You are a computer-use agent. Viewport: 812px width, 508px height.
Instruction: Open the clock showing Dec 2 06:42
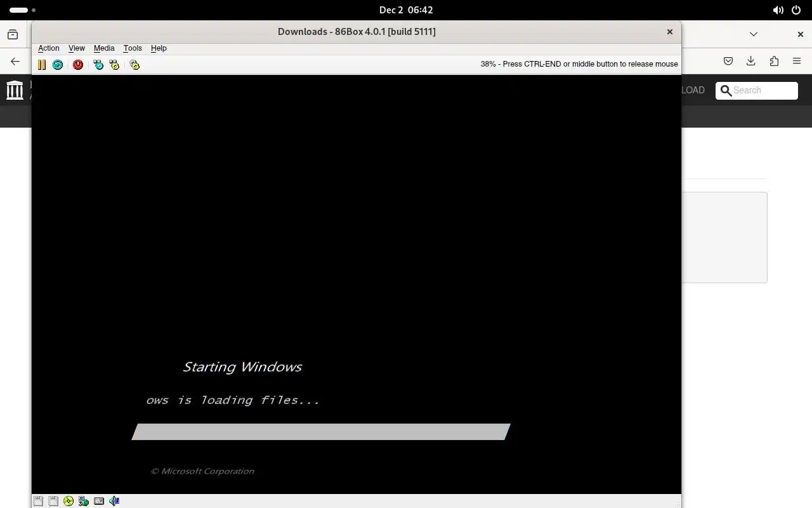point(406,10)
